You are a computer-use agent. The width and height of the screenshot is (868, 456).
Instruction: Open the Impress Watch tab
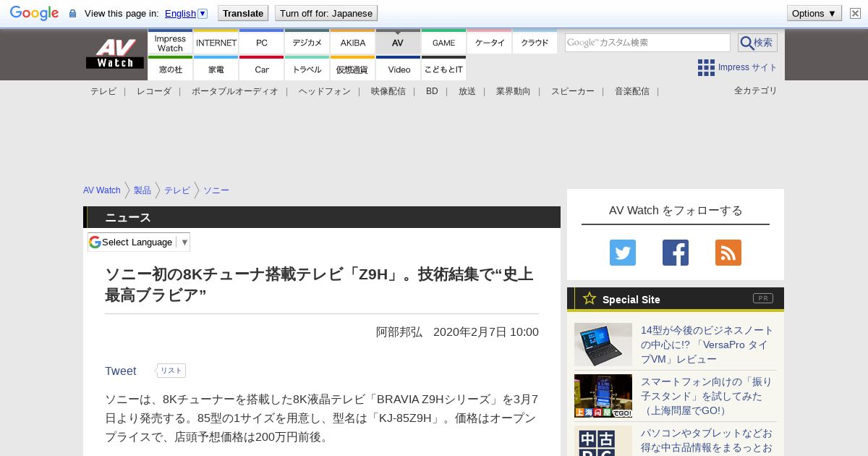pyautogui.click(x=170, y=42)
